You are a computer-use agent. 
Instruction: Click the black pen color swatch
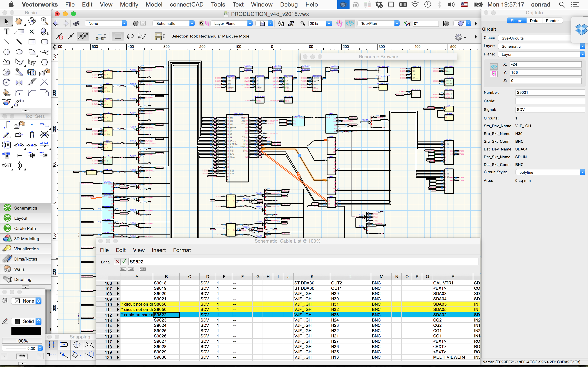pyautogui.click(x=26, y=331)
